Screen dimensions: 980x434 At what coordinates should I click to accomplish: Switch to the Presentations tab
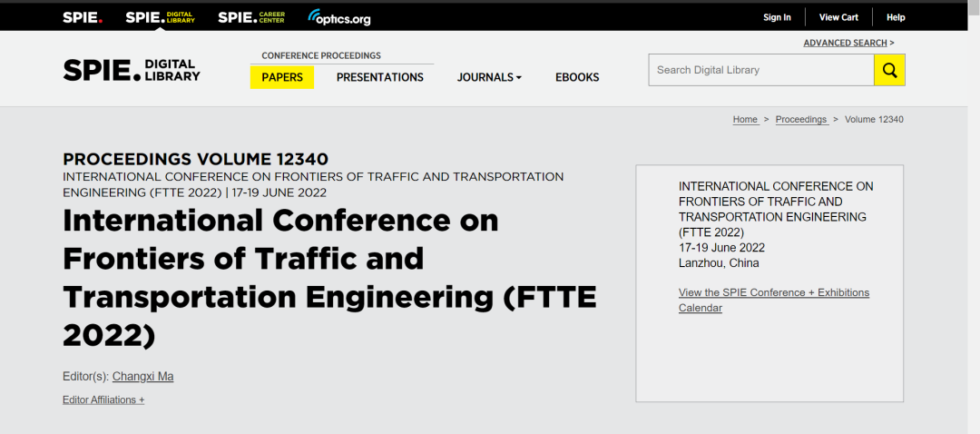pos(379,77)
